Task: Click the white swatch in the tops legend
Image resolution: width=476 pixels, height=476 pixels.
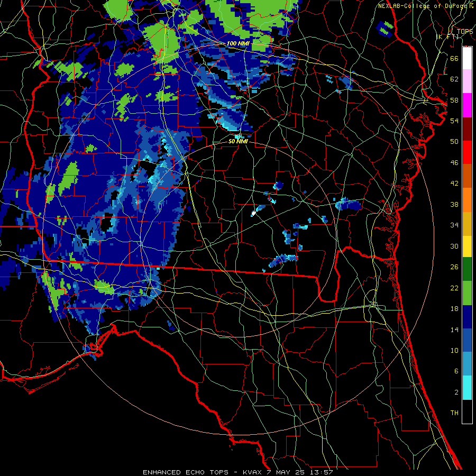Action: [467, 58]
